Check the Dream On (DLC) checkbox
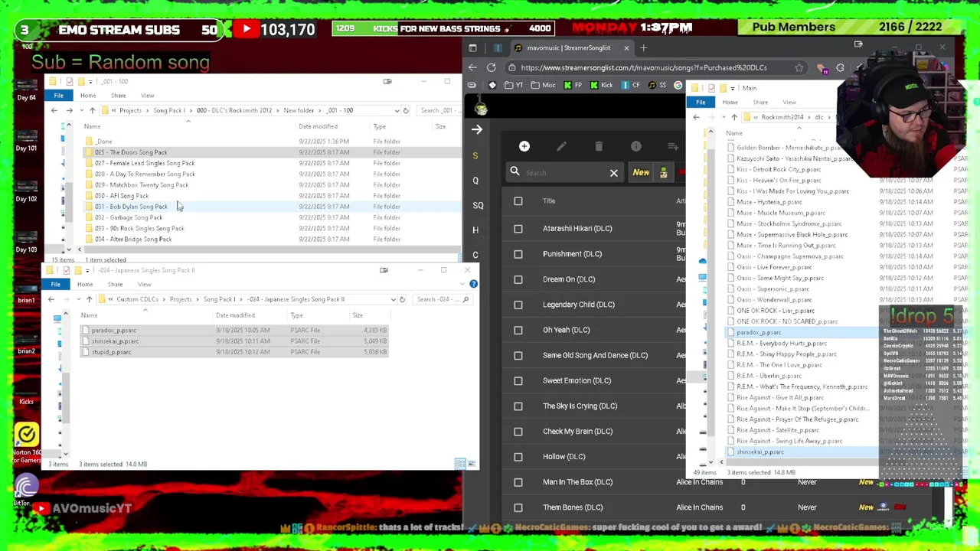 tap(518, 279)
